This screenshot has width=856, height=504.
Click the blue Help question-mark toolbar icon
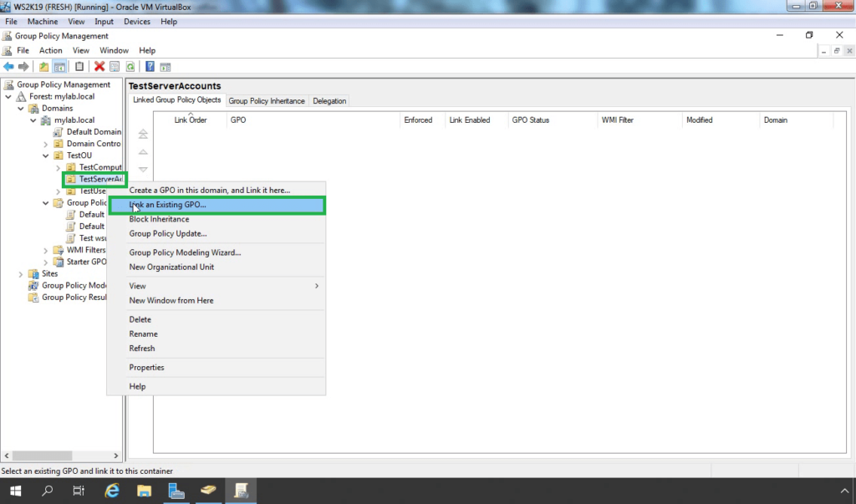150,67
